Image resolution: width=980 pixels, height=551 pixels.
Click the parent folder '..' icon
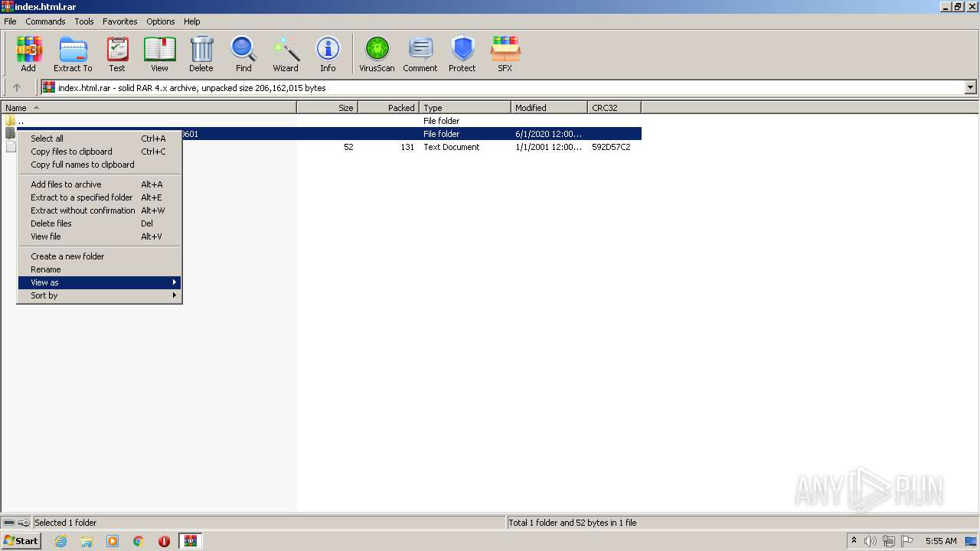coord(10,121)
